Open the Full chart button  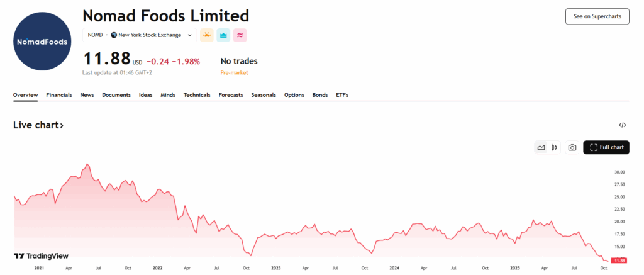606,147
